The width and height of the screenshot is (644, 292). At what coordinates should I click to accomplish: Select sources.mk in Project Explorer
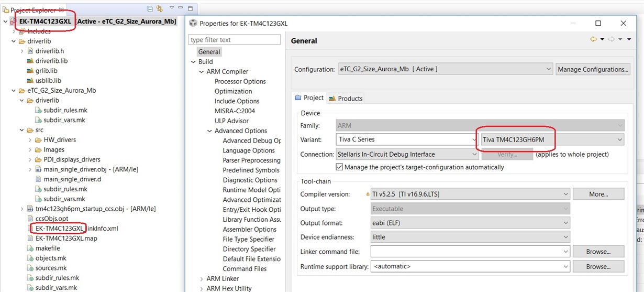pyautogui.click(x=51, y=268)
